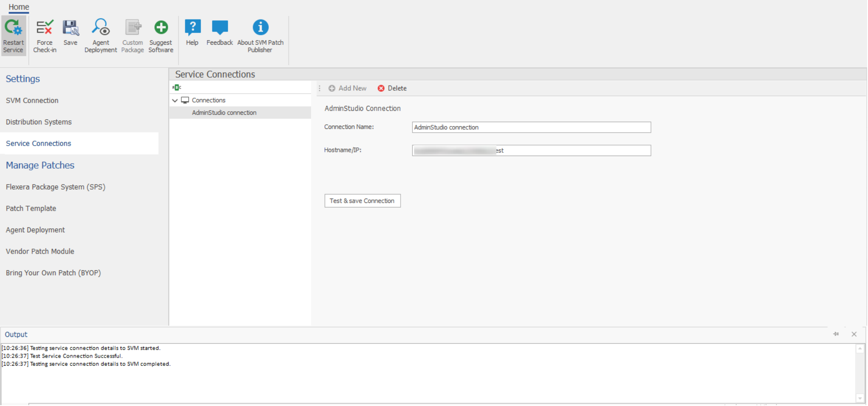This screenshot has width=868, height=406.
Task: Go to SVM Connection settings
Action: [x=32, y=100]
